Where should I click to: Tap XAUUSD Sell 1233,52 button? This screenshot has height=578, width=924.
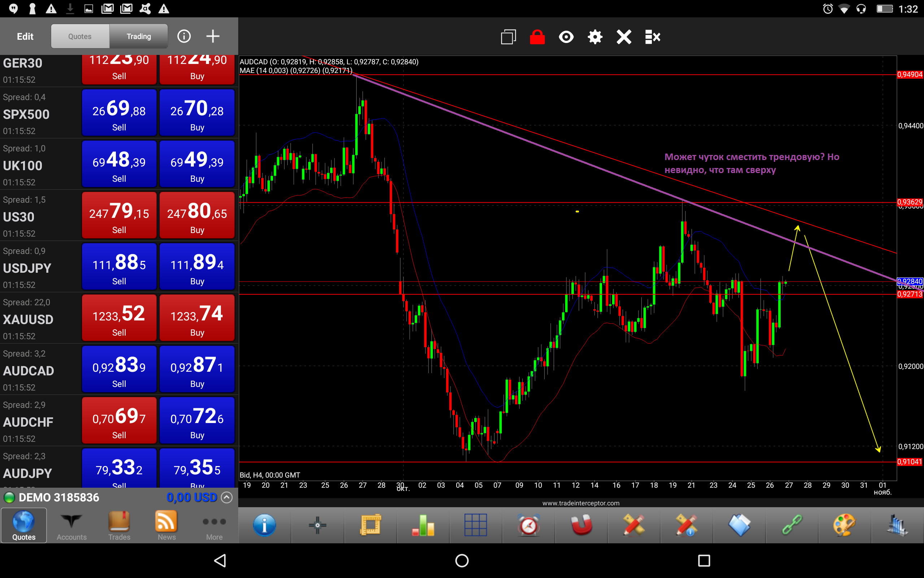tap(119, 318)
